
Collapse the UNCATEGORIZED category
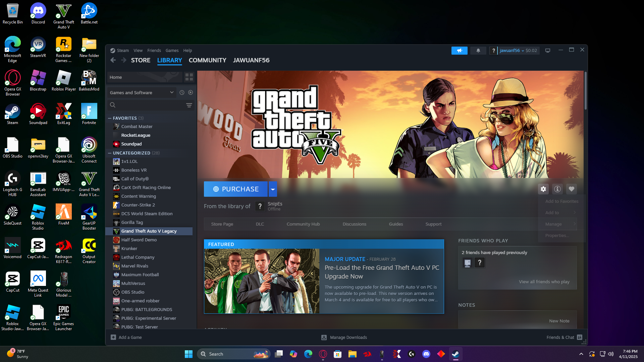(110, 153)
